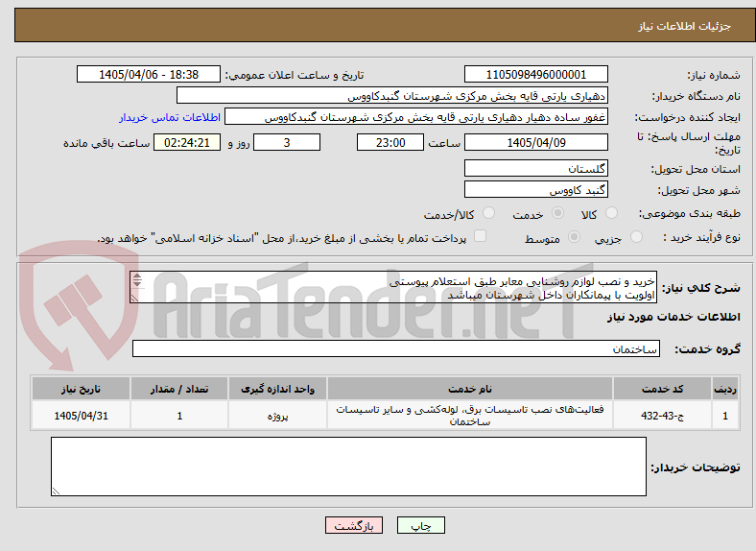Click the ایجاد کننده درخواست field

tap(416, 117)
